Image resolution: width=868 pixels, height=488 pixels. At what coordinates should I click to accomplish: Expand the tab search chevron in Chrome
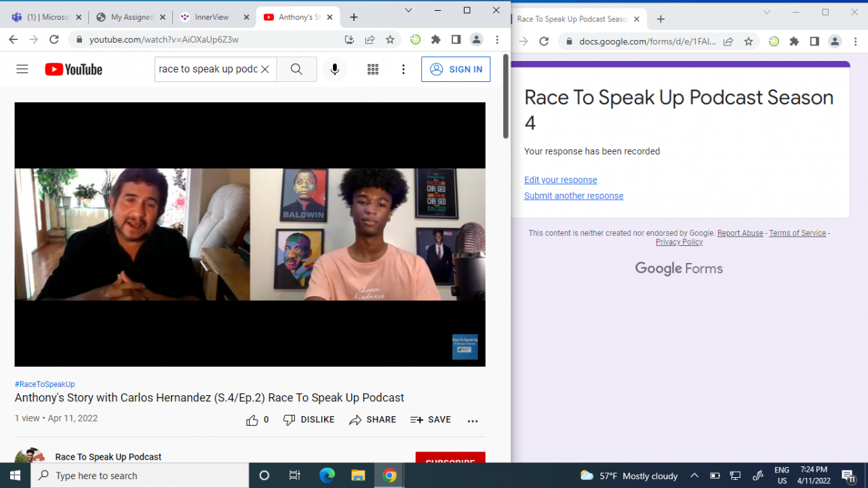(x=408, y=10)
